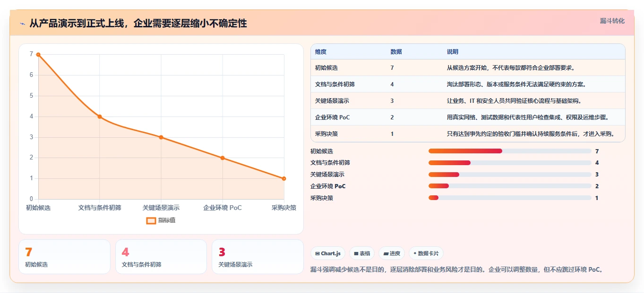Click the 初始候选 progress bar
The image size is (644, 293).
point(510,151)
